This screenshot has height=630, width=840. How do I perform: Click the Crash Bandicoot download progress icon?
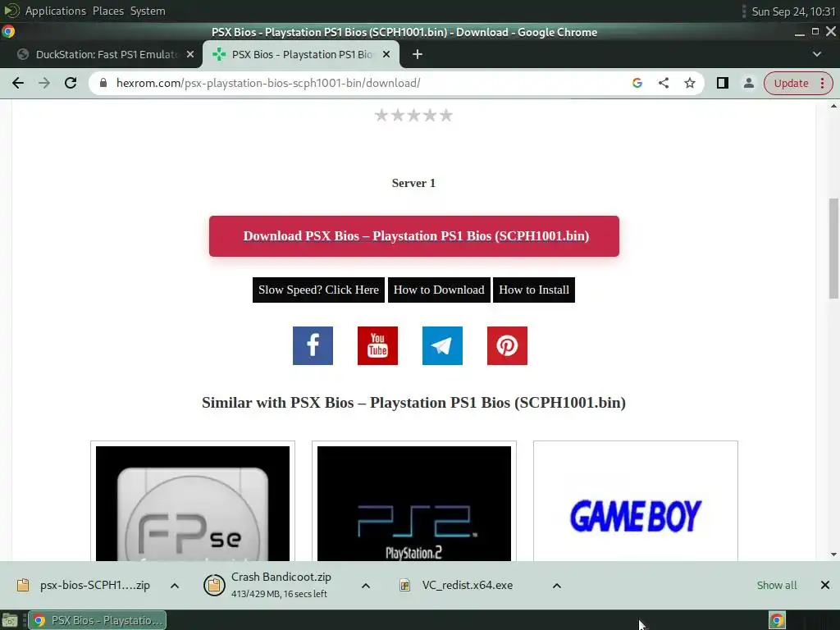[214, 585]
